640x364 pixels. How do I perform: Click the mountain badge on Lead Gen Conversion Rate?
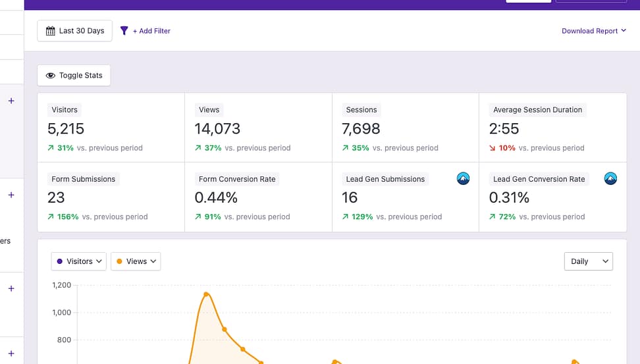click(610, 178)
